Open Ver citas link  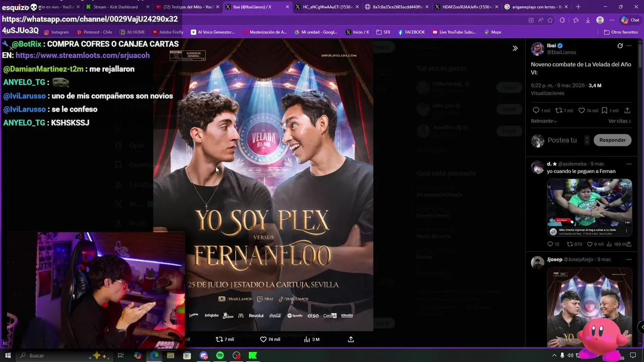[x=619, y=121]
